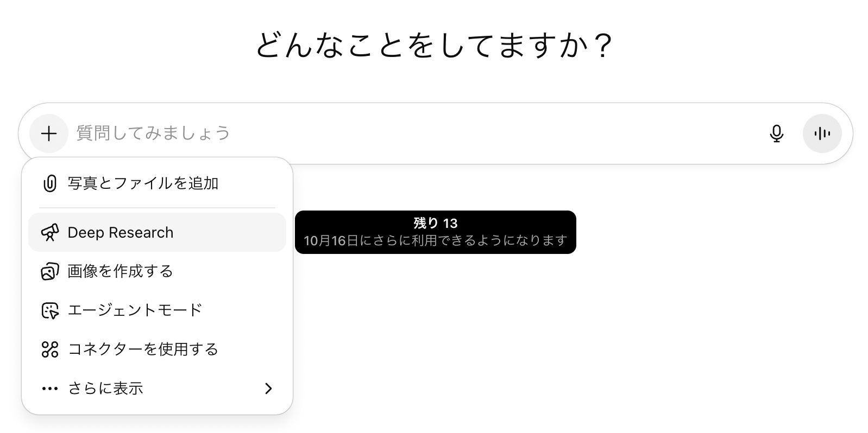The height and width of the screenshot is (433, 868).
Task: Click the agent mode cursor icon
Action: pyautogui.click(x=49, y=310)
